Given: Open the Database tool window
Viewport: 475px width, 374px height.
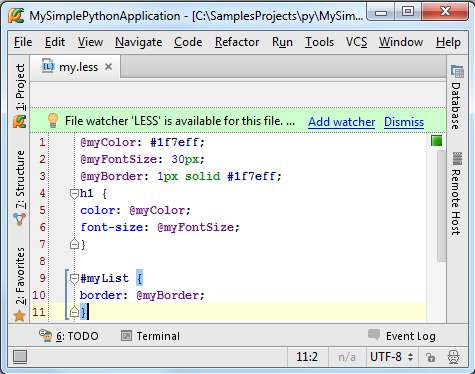Looking at the screenshot, I should [456, 106].
